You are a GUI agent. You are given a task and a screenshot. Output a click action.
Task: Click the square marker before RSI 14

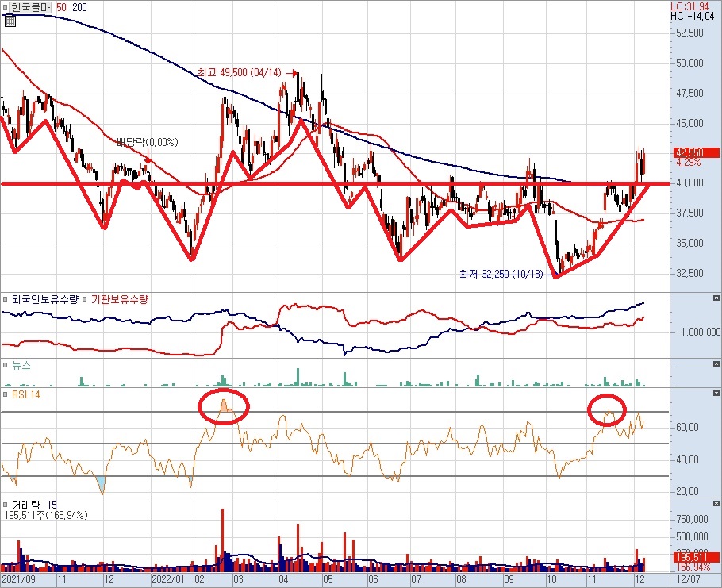5,394
